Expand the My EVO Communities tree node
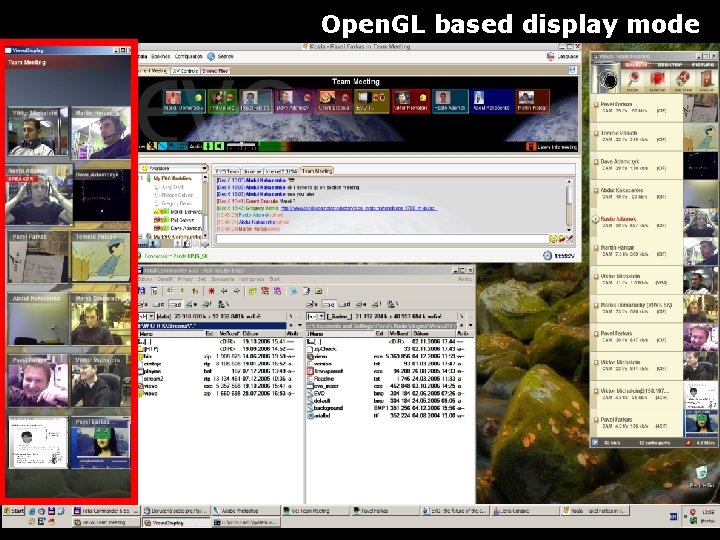The height and width of the screenshot is (540, 720). pos(141,236)
